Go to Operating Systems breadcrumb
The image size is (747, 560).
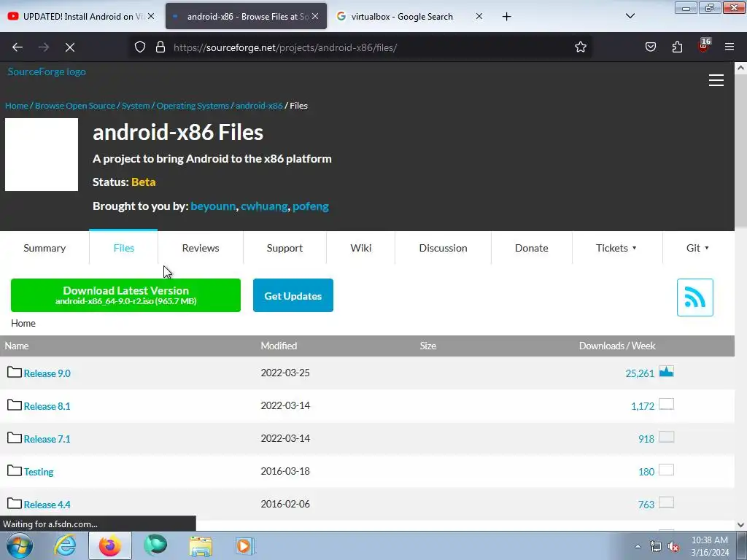tap(193, 106)
